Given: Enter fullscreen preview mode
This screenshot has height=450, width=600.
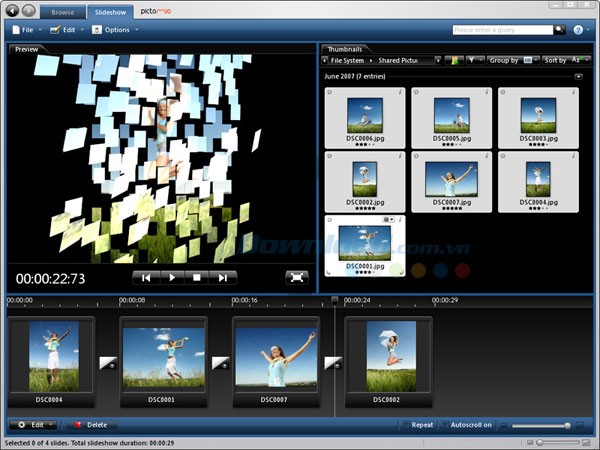Looking at the screenshot, I should pyautogui.click(x=296, y=277).
